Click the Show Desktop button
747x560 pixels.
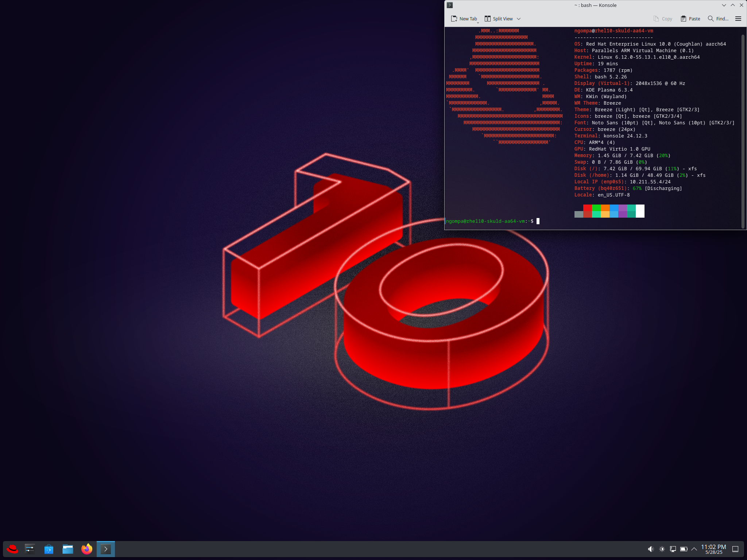(736, 549)
